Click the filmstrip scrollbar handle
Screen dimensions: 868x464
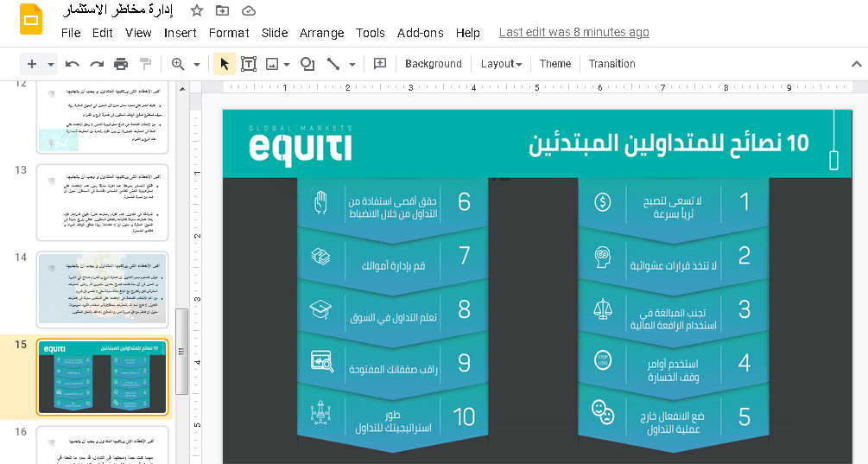181,352
